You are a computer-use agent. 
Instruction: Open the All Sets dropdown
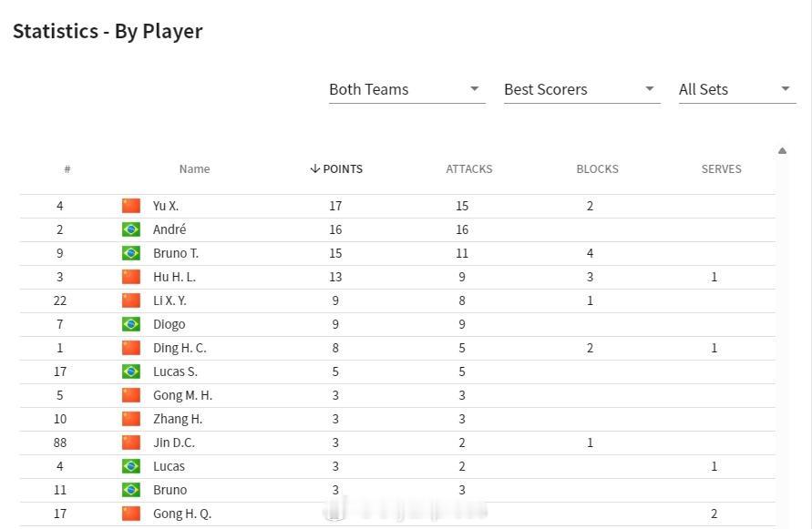(737, 89)
